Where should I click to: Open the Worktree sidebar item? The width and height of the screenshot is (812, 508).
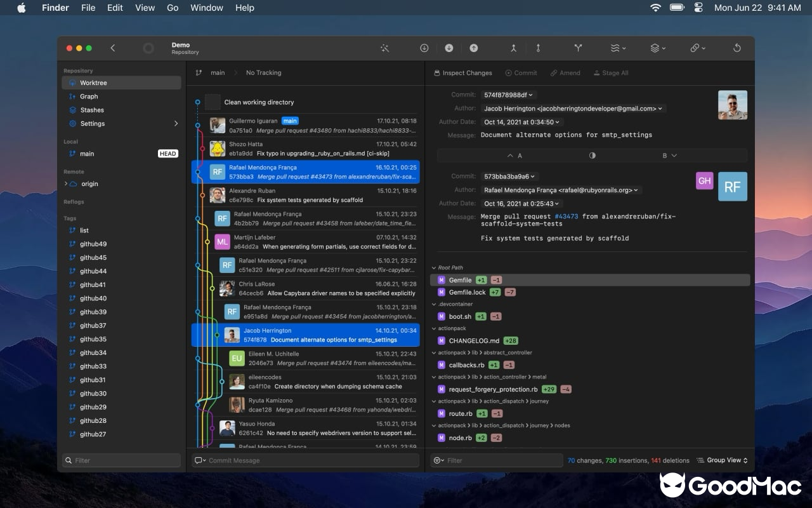point(121,83)
